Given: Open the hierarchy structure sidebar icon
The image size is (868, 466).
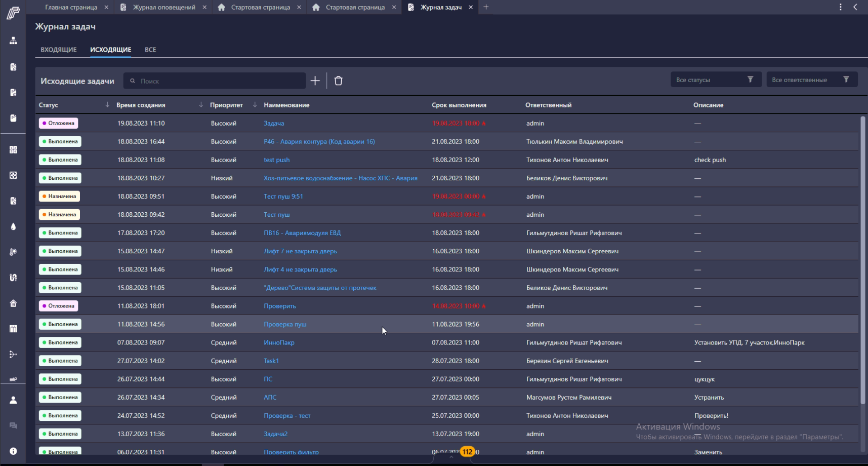Looking at the screenshot, I should pyautogui.click(x=13, y=41).
